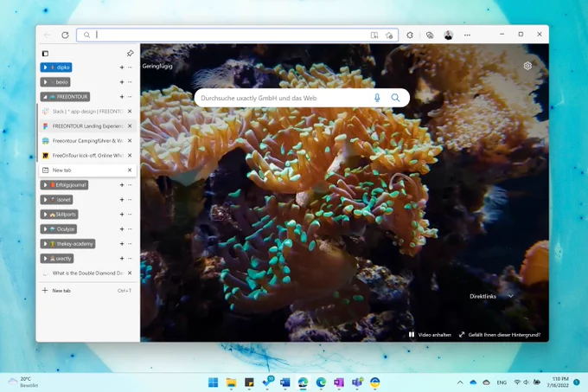Close the FREEONTOUR Landing Experience tab
Image resolution: width=588 pixels, height=392 pixels.
coord(130,126)
